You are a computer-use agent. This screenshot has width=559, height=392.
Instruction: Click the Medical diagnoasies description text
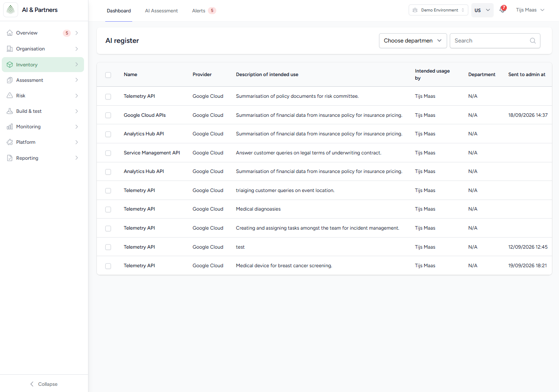[258, 209]
